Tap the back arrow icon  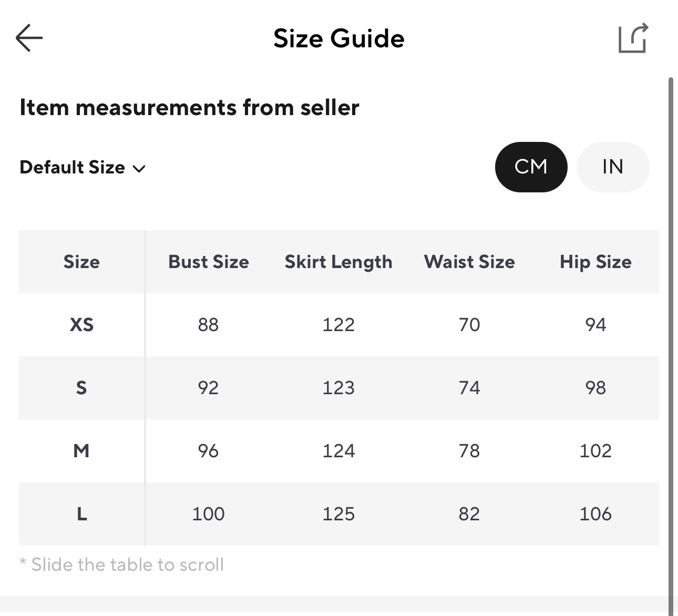click(29, 38)
